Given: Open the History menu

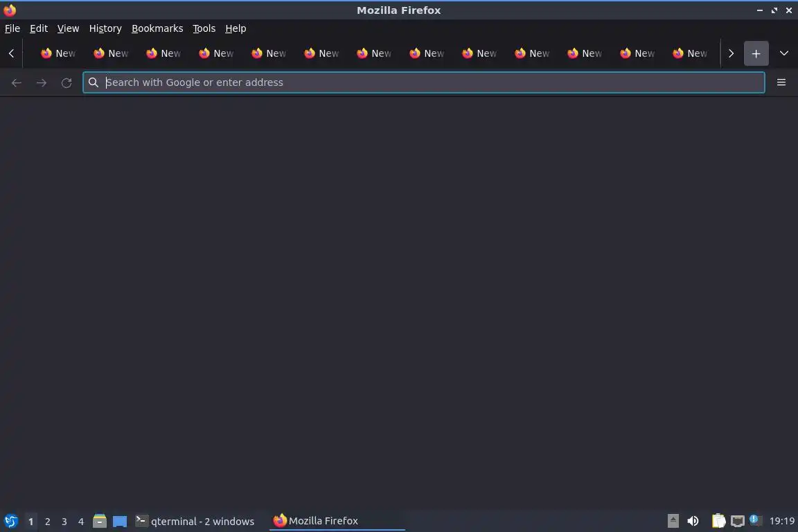Looking at the screenshot, I should point(105,28).
